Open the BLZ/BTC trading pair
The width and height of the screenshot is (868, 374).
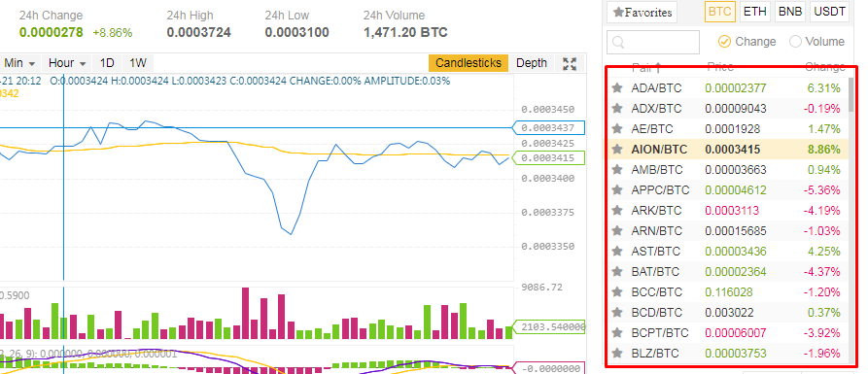[727, 353]
